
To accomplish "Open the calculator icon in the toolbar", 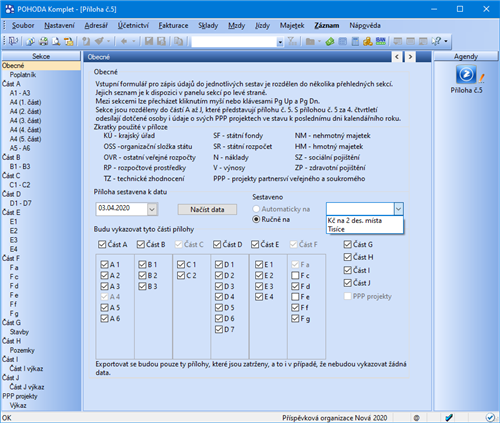I will (x=355, y=41).
